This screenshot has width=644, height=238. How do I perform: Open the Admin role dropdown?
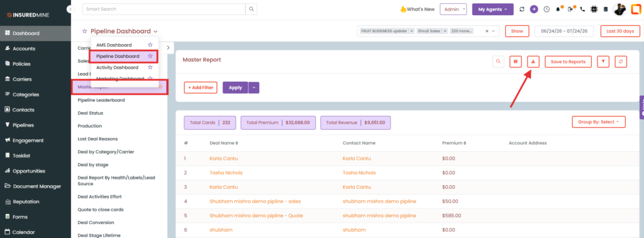pos(453,9)
